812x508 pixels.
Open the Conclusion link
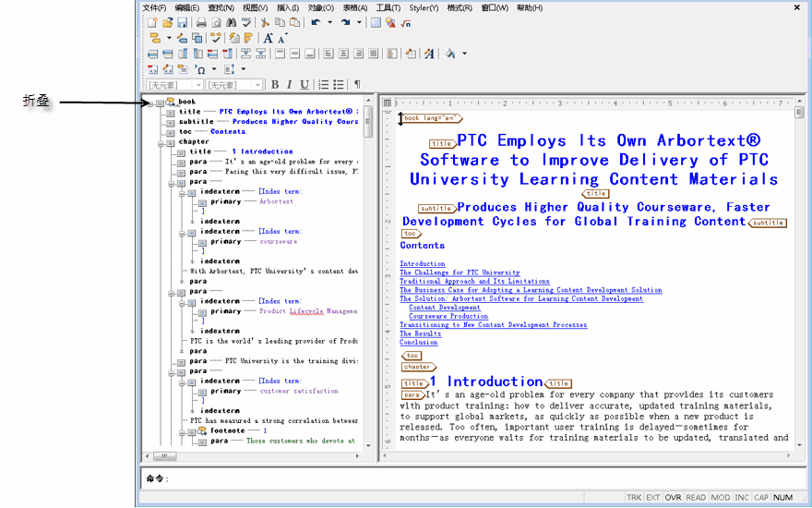[x=418, y=343]
